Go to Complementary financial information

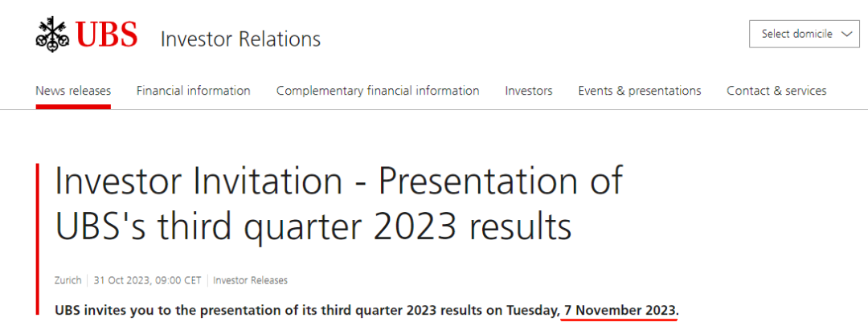click(x=378, y=90)
